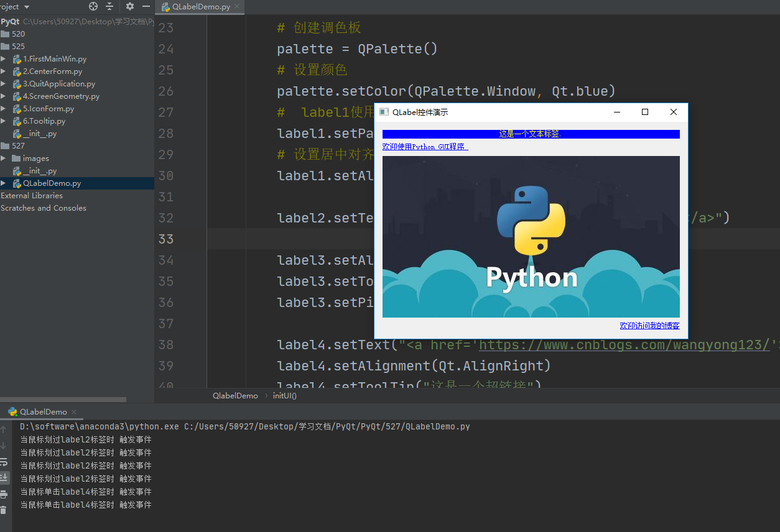Expand the QLabelDemo.py node arrow
The image size is (780, 532).
tap(3, 183)
